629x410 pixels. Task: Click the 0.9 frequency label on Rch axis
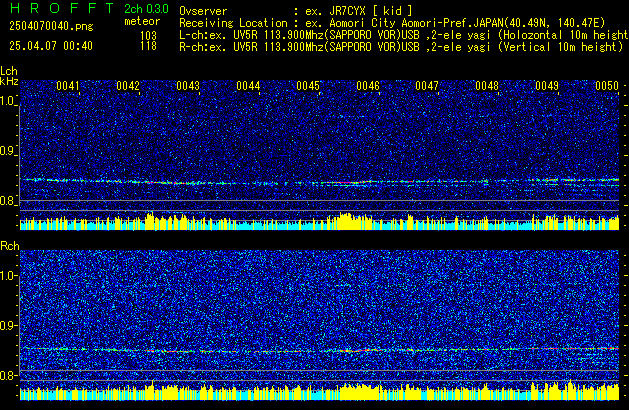coord(8,325)
